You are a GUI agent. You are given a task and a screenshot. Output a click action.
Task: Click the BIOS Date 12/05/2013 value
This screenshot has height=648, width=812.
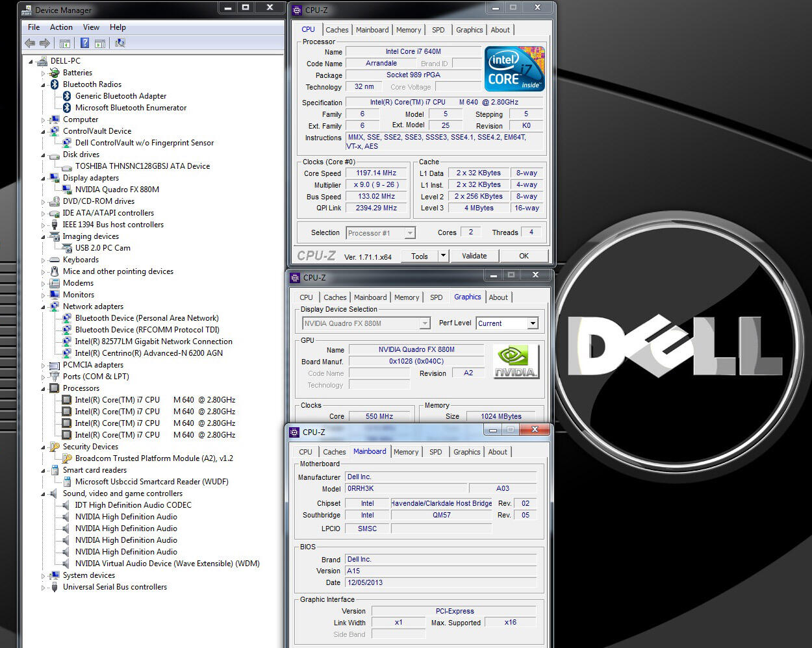pyautogui.click(x=441, y=582)
